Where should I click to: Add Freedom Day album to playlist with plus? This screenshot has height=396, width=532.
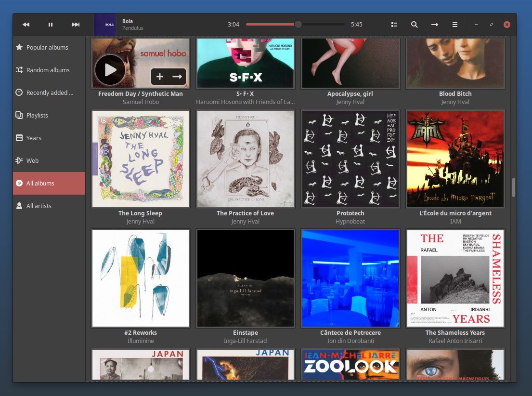pyautogui.click(x=160, y=77)
